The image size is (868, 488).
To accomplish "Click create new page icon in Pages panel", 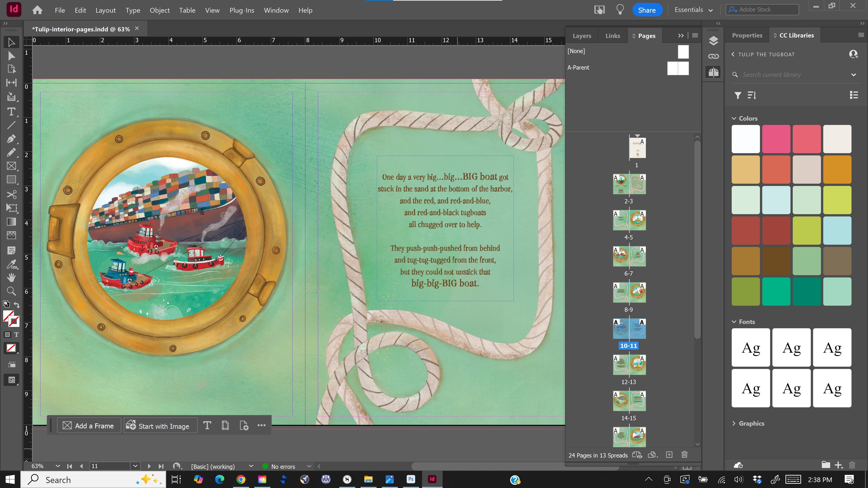I will tap(669, 455).
